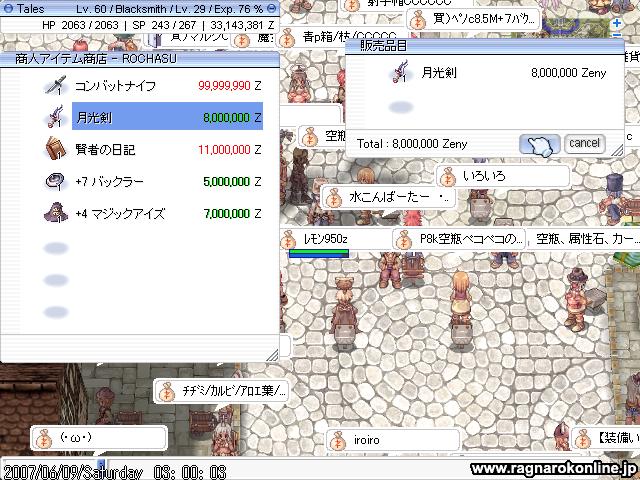Click the resize grip of ROCHASU shop window
Screen dimensions: 640x480
pos(272,355)
